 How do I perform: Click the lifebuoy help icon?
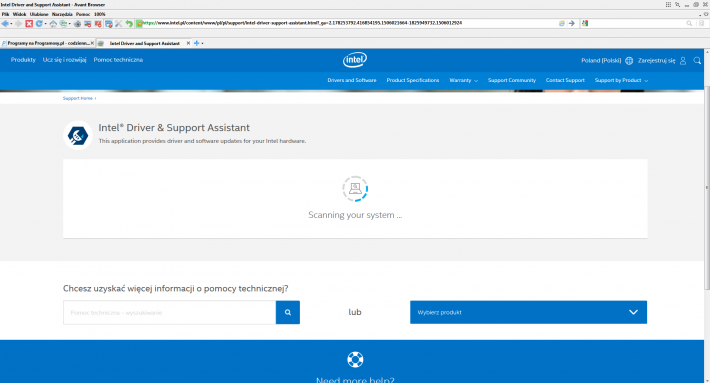tap(355, 359)
